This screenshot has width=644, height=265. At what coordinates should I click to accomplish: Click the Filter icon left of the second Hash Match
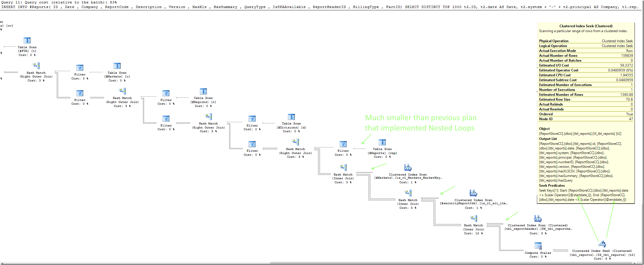(x=80, y=93)
